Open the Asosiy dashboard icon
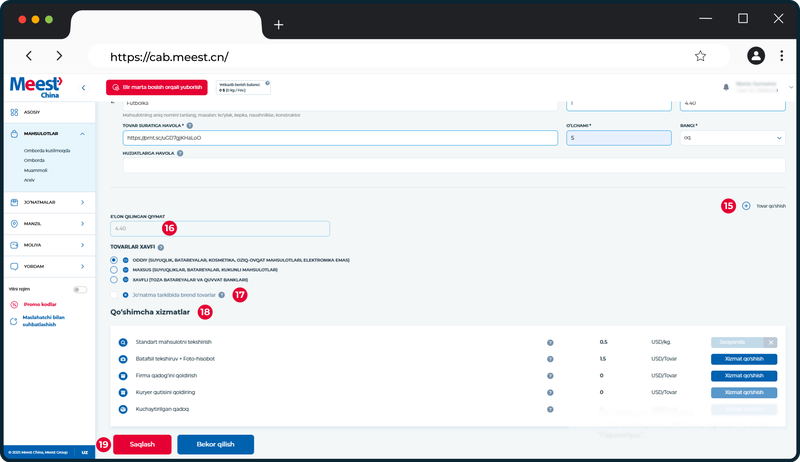 click(14, 112)
